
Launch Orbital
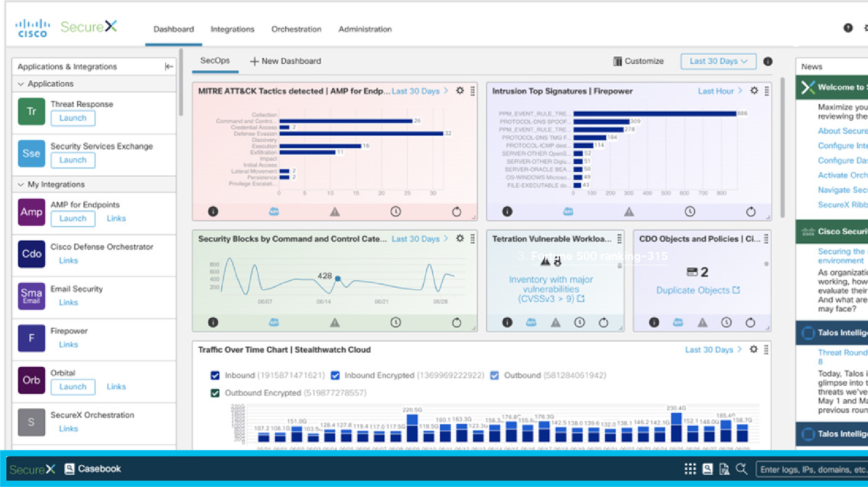[73, 387]
